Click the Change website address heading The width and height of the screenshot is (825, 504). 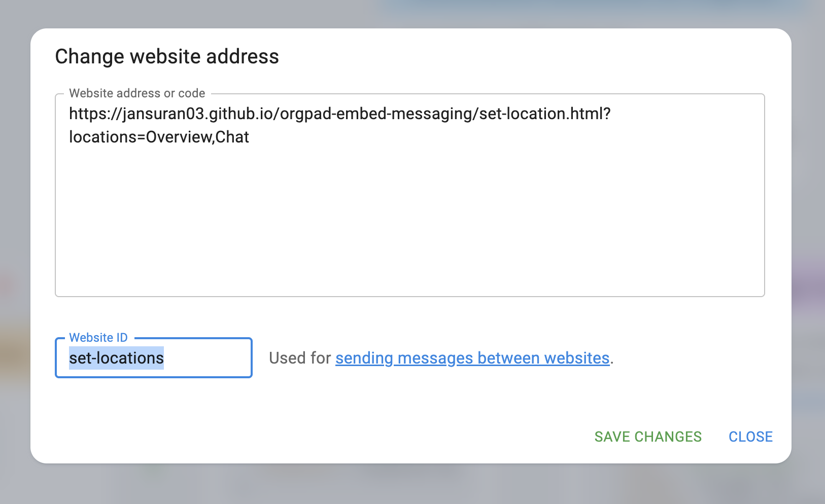tap(167, 56)
